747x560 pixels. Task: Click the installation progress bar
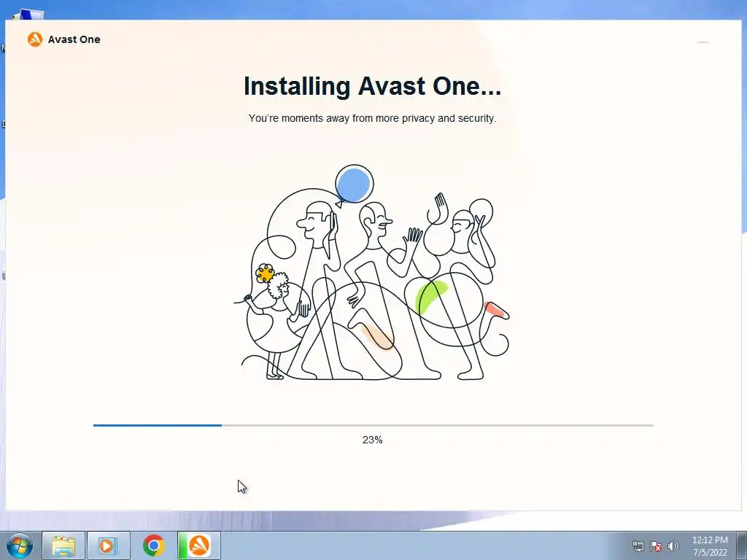373,425
